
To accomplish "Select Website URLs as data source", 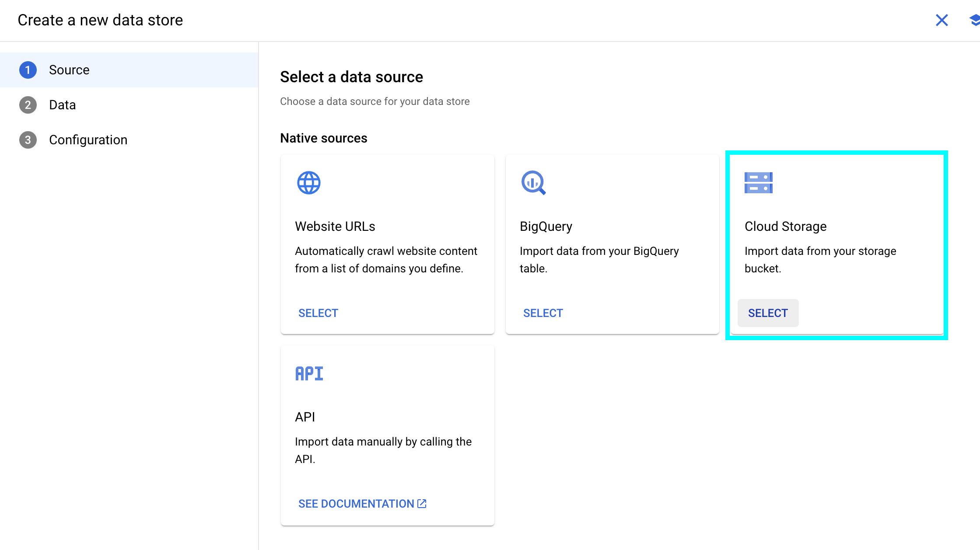I will [x=318, y=313].
